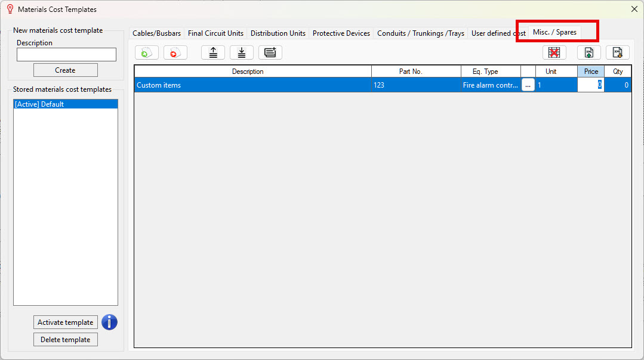
Task: Go to Conduits / Trunkings / Trays tab
Action: tap(420, 33)
